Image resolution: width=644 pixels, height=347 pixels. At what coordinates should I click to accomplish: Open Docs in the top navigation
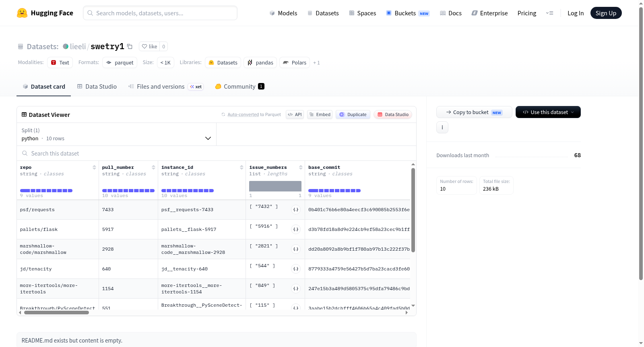coord(451,13)
